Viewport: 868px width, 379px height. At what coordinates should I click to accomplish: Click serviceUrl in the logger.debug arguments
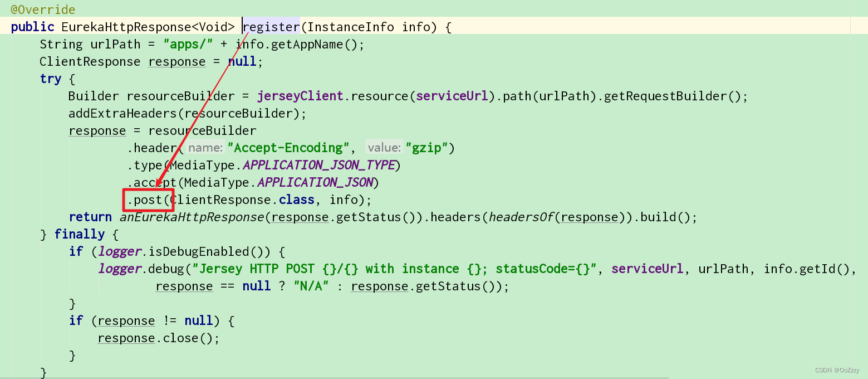647,269
